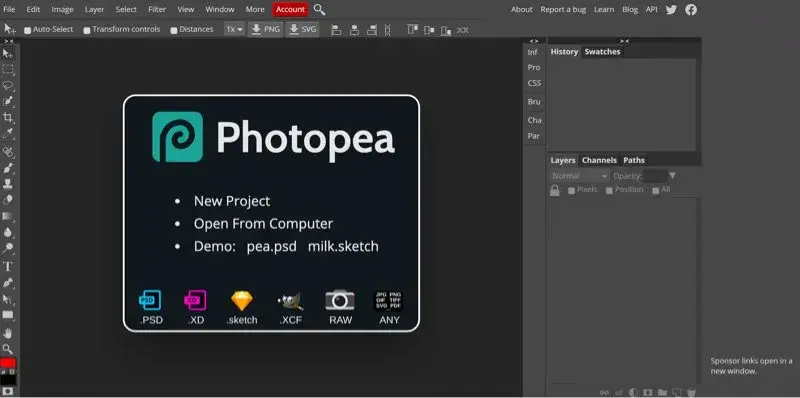Select the Rectangle Select tool
This screenshot has height=398, width=800.
[8, 69]
